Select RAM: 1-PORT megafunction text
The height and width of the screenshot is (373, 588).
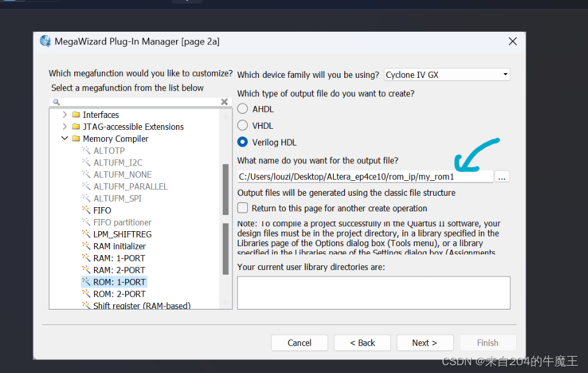tap(119, 258)
